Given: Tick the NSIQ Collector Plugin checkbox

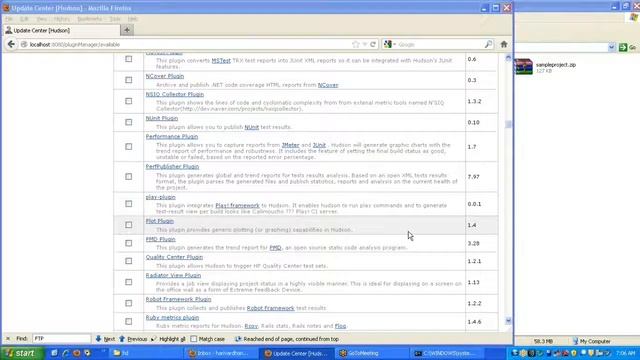Looking at the screenshot, I should click(x=129, y=101).
